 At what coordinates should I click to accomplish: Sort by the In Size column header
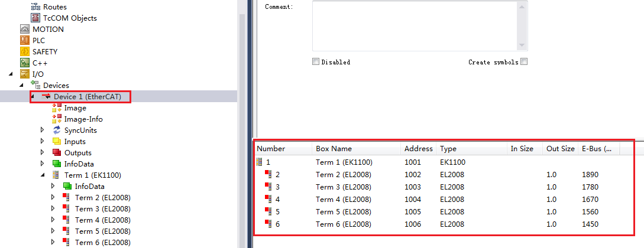tap(525, 149)
